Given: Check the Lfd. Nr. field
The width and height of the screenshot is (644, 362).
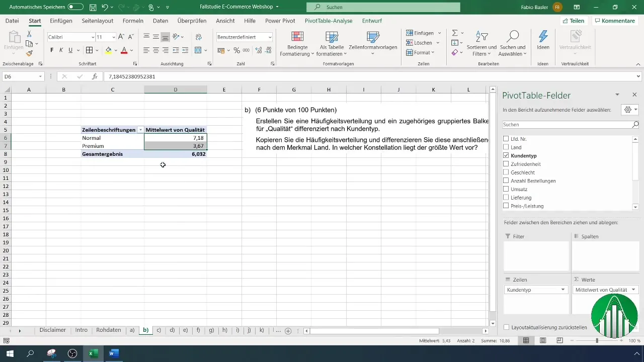Looking at the screenshot, I should (x=506, y=139).
